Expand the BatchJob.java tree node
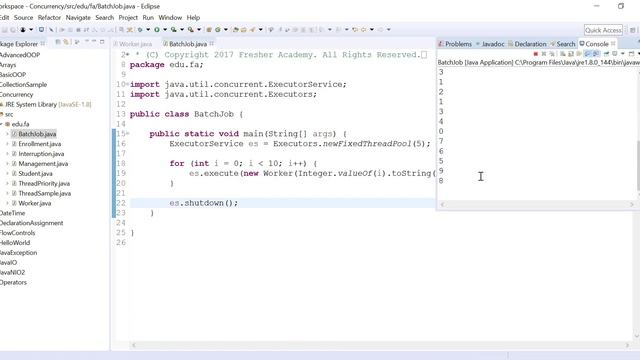 tap(7, 134)
